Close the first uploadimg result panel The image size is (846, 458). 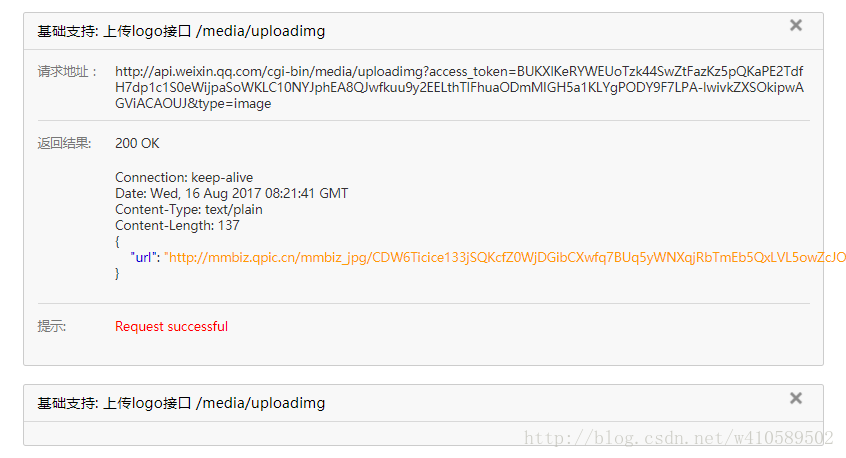point(796,25)
